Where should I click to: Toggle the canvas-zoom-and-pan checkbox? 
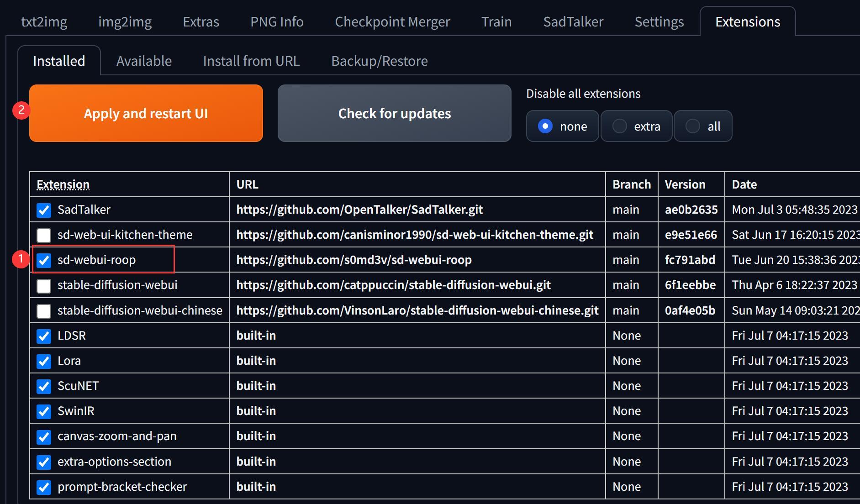click(x=44, y=437)
